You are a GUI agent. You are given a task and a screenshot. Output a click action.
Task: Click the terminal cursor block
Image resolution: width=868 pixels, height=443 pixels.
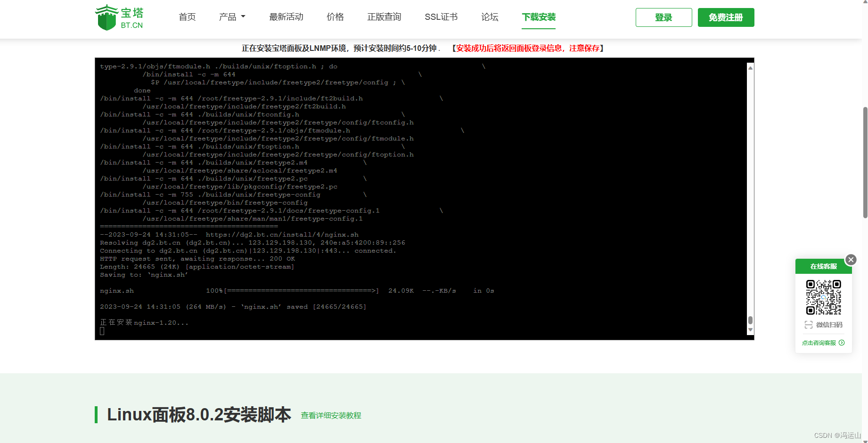pos(102,331)
